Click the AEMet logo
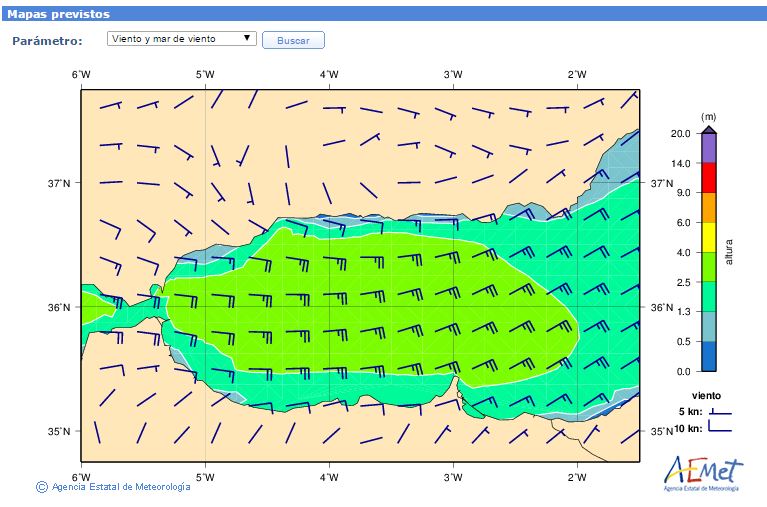The width and height of the screenshot is (767, 507). point(704,471)
